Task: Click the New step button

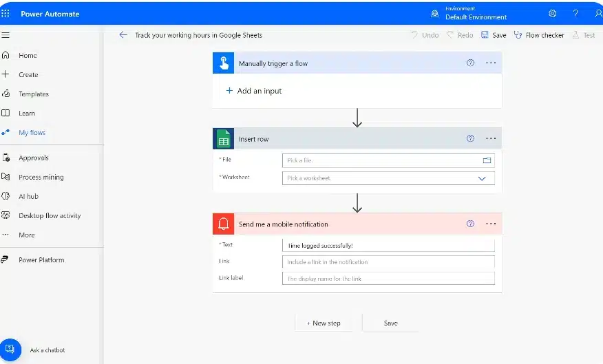Action: coord(324,323)
